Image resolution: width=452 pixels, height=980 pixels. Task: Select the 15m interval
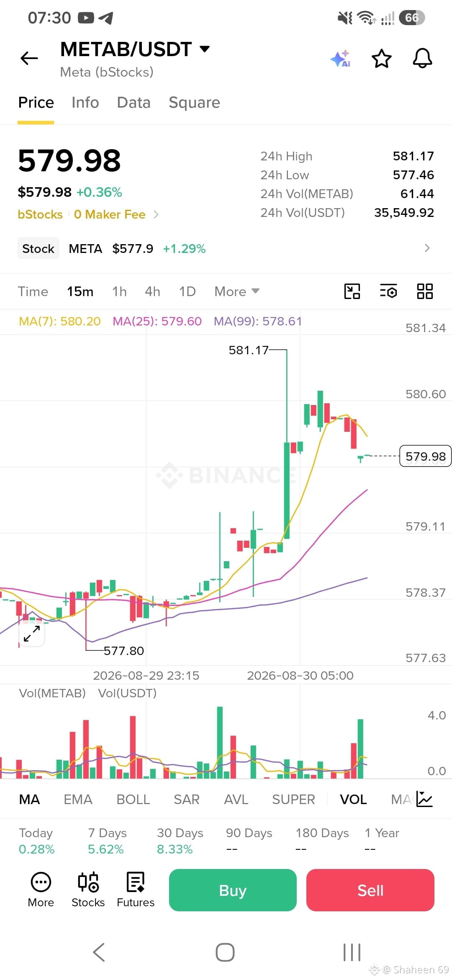80,291
